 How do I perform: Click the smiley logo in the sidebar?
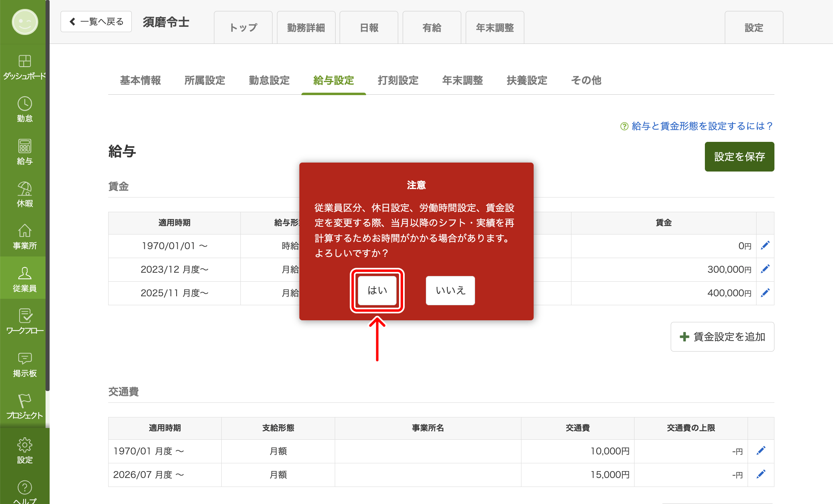tap(25, 22)
